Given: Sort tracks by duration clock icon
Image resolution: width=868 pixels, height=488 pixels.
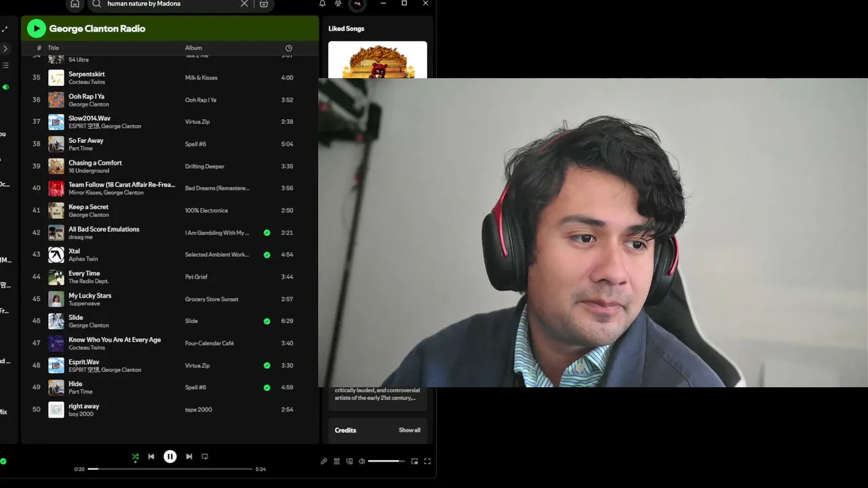Looking at the screenshot, I should [288, 48].
